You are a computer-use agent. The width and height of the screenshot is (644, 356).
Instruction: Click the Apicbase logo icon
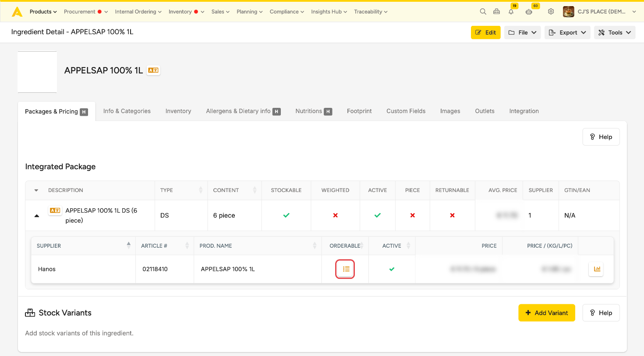point(17,12)
